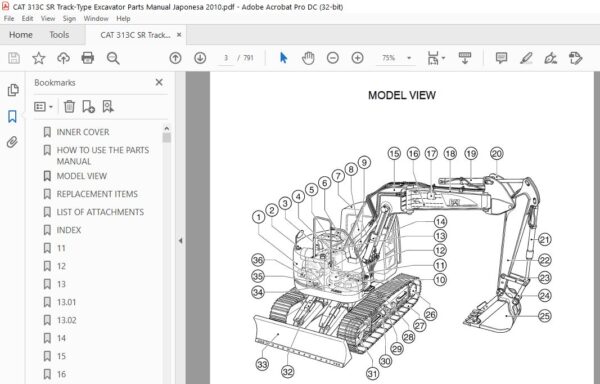Open the zoom level dropdown
The width and height of the screenshot is (600, 384).
pos(409,58)
